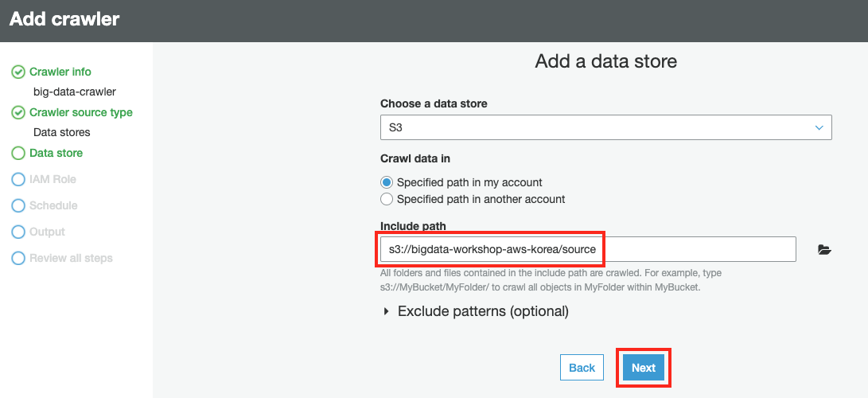Click the IAM Role step circle icon
This screenshot has height=398, width=868.
coord(18,179)
